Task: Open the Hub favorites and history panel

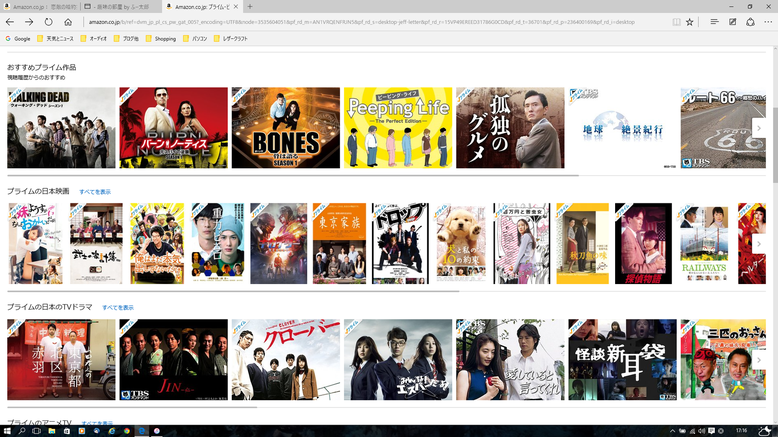Action: [x=714, y=22]
